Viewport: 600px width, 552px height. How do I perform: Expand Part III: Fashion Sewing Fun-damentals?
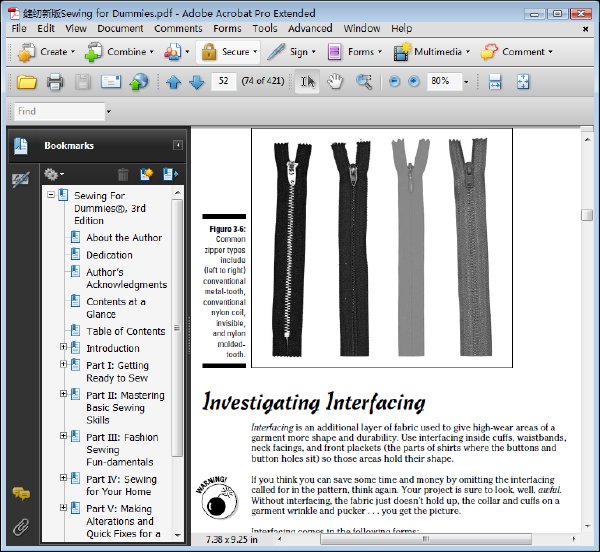tap(63, 436)
